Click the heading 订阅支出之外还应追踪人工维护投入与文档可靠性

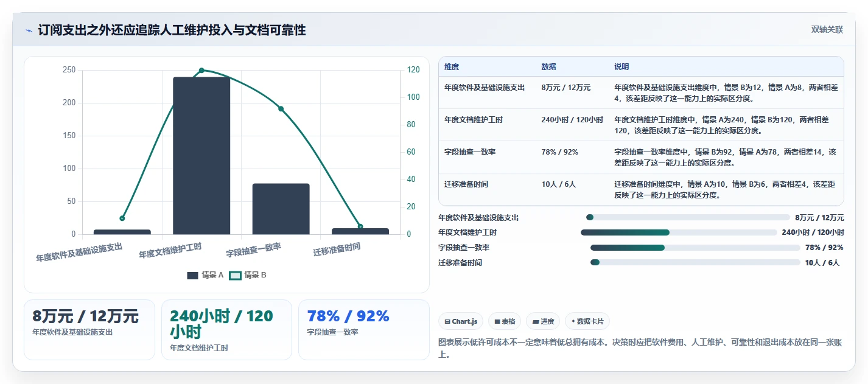(172, 30)
